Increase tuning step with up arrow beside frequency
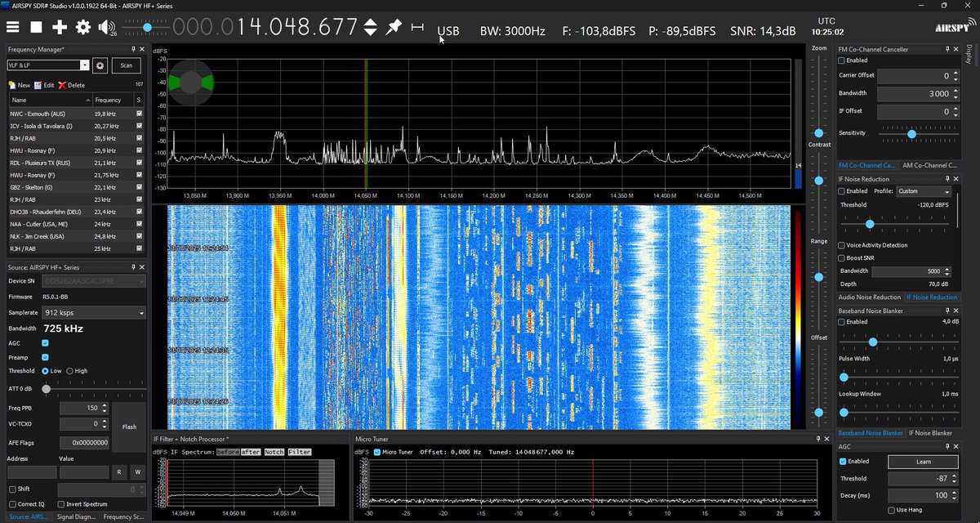Screen dimensions: 980x523 tap(370, 22)
